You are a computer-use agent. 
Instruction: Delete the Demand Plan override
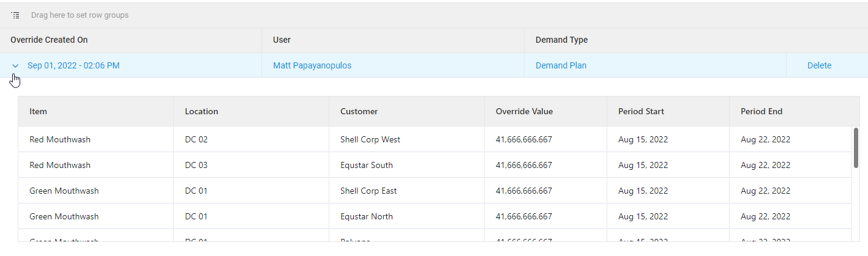[x=819, y=65]
